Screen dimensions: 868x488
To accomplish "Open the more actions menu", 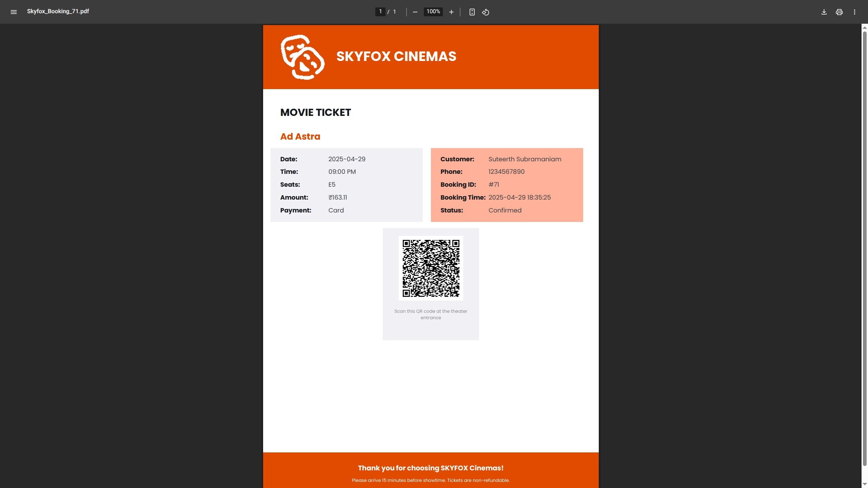I will (854, 12).
